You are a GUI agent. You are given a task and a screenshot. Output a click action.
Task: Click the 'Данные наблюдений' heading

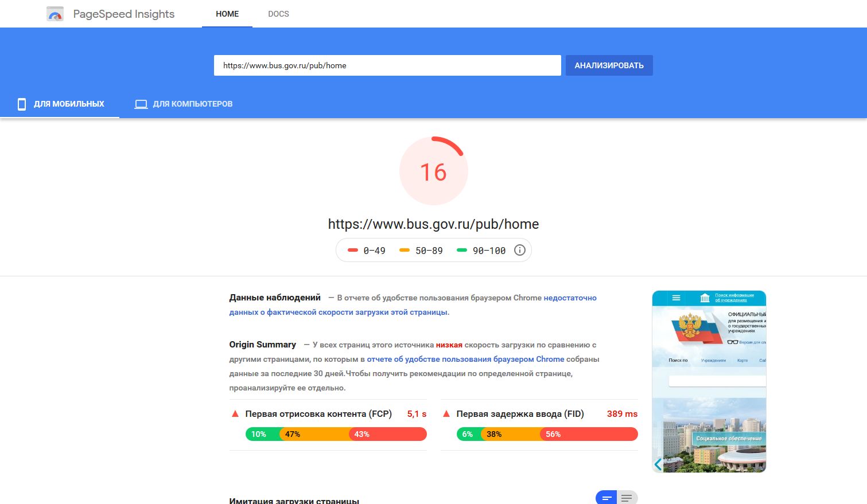275,298
